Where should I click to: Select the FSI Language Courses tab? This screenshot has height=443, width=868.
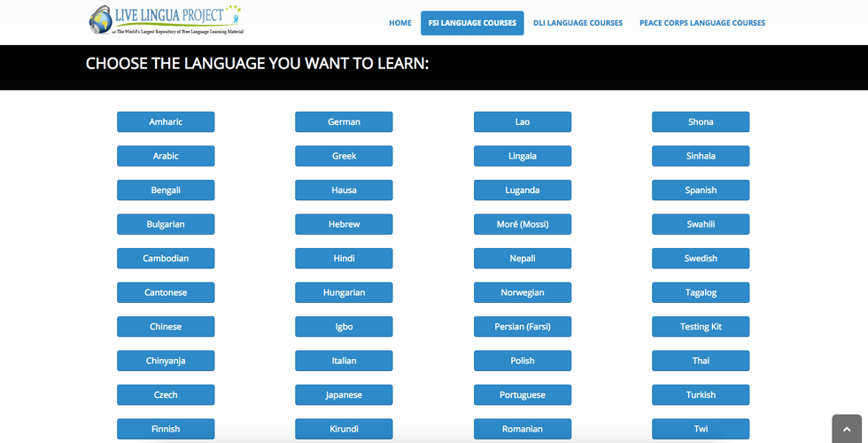pyautogui.click(x=472, y=23)
